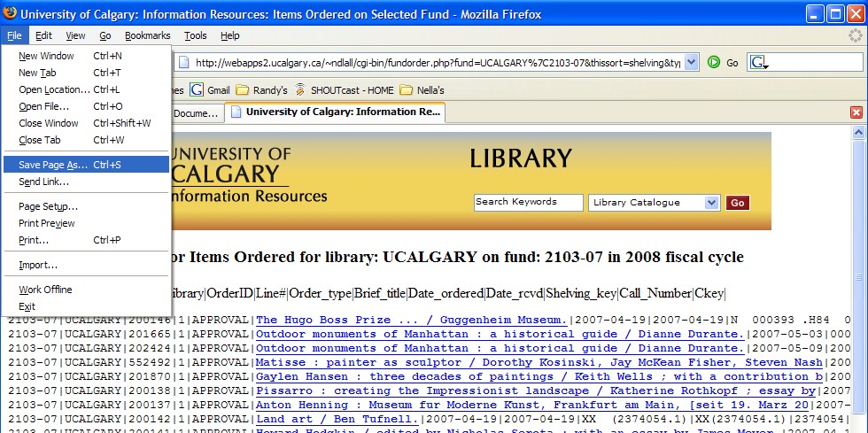Open the SHOUTcast - HOME bookmark
The height and width of the screenshot is (433, 868).
344,89
